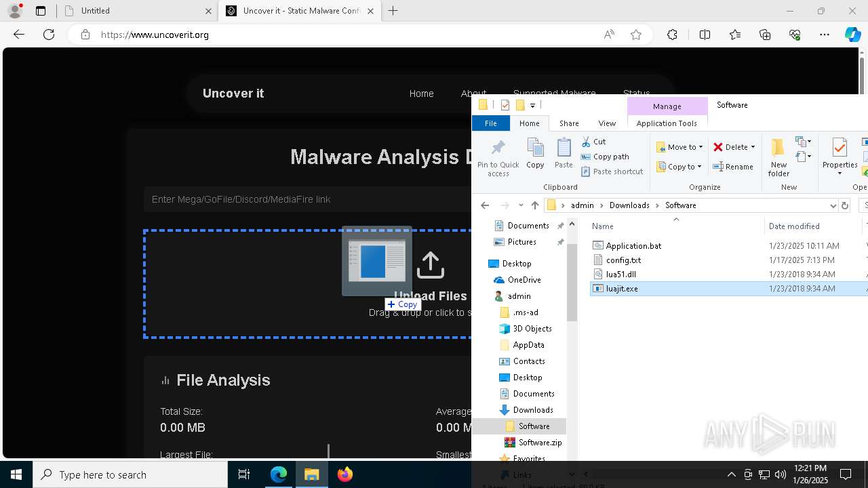868x488 pixels.
Task: Open Firefox from taskbar
Action: 345,474
